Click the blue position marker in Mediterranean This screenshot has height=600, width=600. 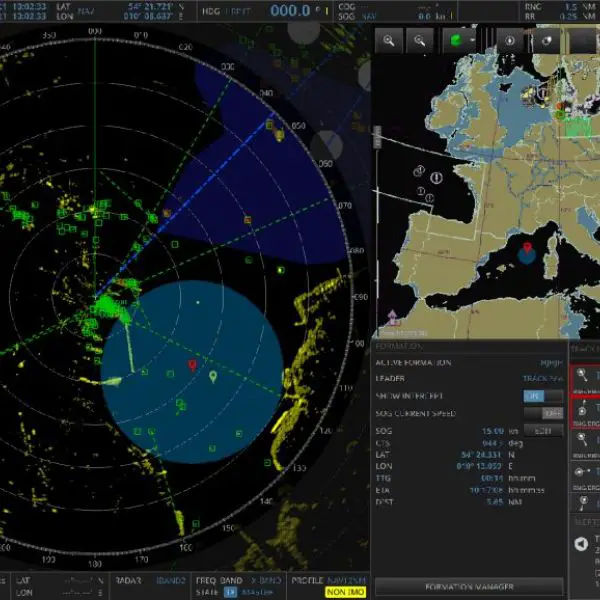(x=526, y=254)
